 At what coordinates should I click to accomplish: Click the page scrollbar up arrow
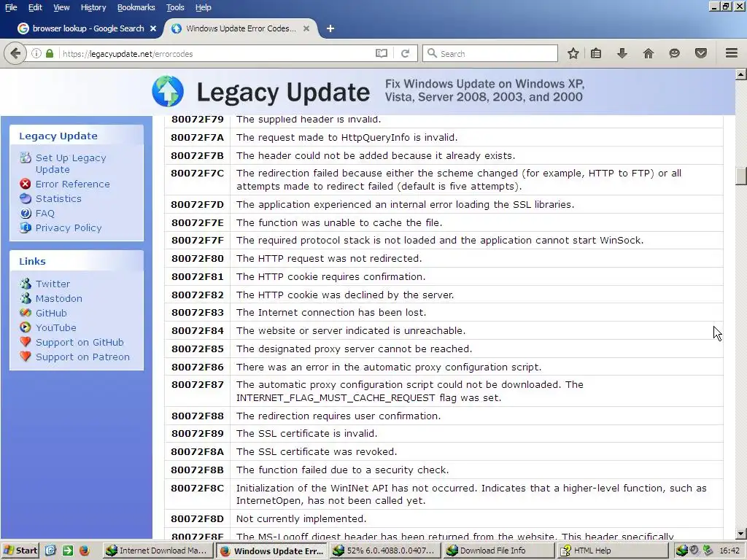pos(741,74)
